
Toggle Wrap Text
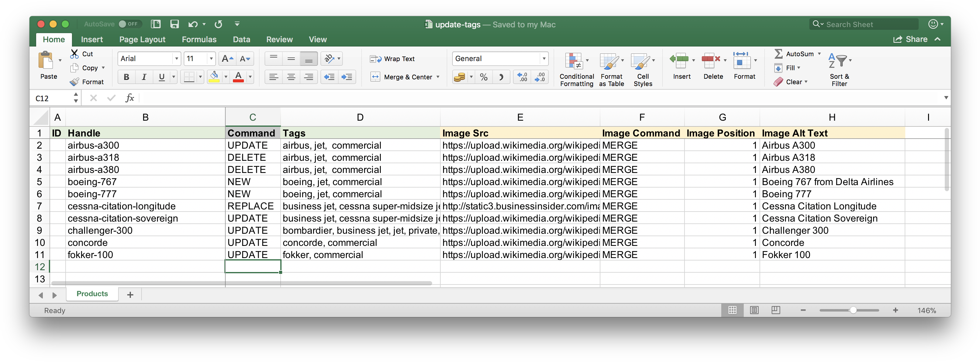click(x=392, y=59)
